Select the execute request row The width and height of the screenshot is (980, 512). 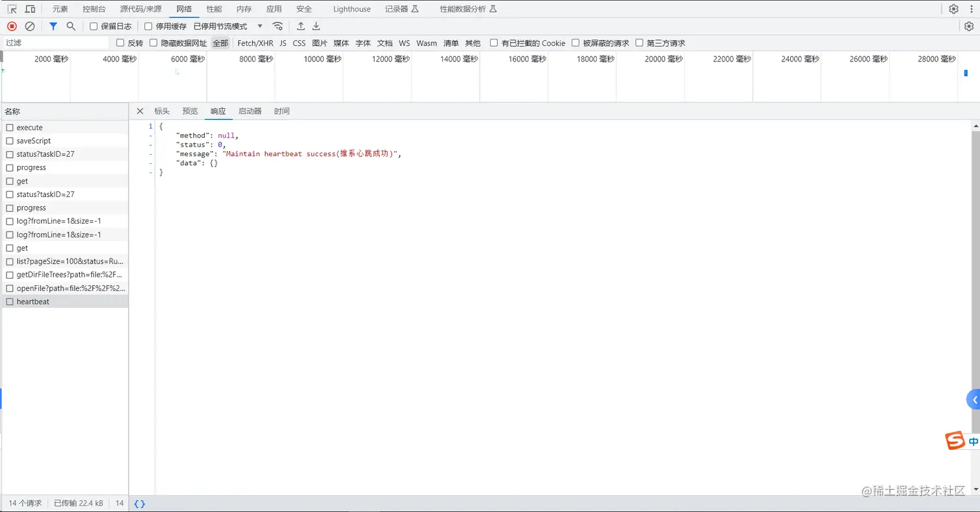pyautogui.click(x=65, y=128)
